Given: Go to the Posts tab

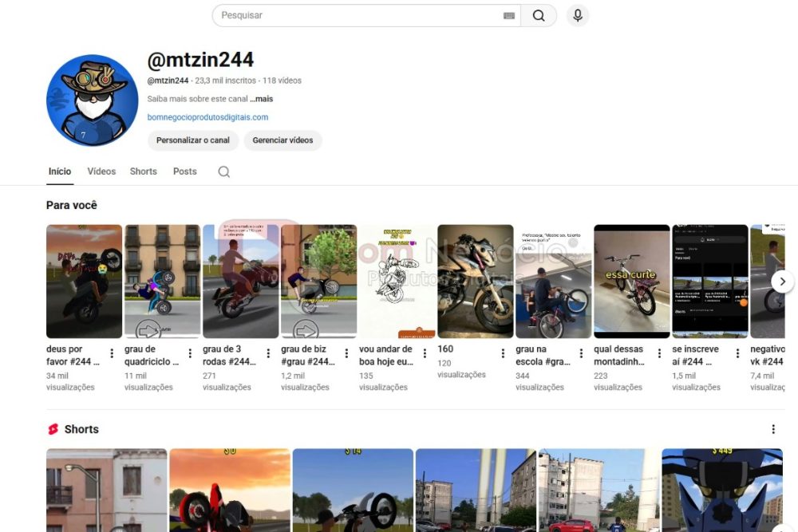Looking at the screenshot, I should click(184, 171).
